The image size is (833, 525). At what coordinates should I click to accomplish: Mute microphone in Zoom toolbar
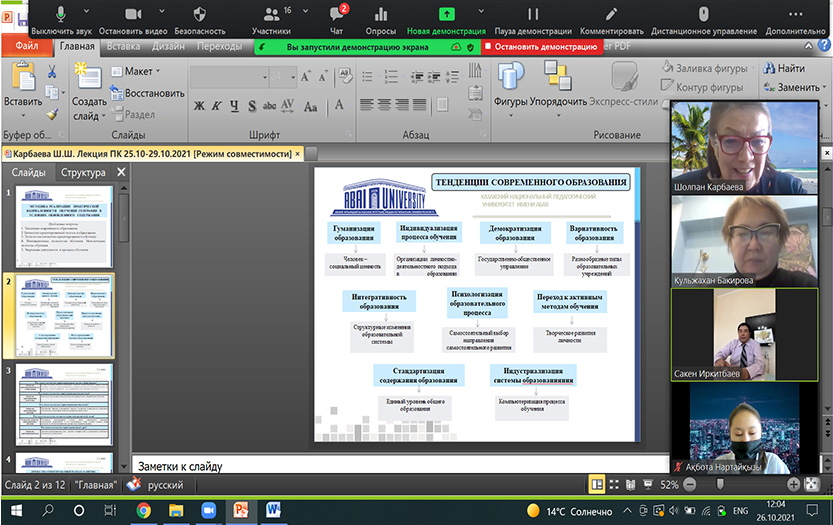point(61,15)
